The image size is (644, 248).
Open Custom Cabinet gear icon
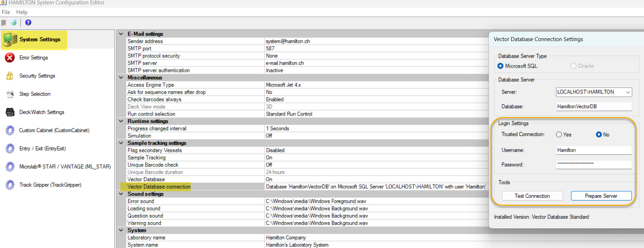coord(10,130)
